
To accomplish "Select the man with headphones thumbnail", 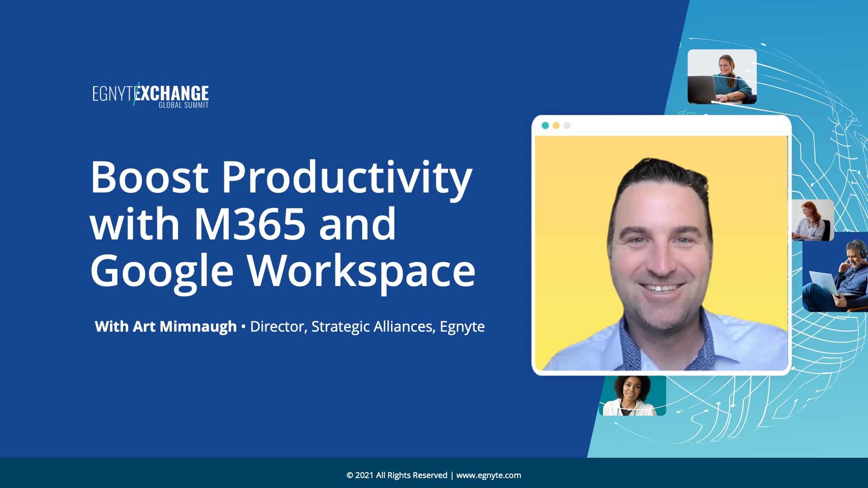I will [836, 272].
